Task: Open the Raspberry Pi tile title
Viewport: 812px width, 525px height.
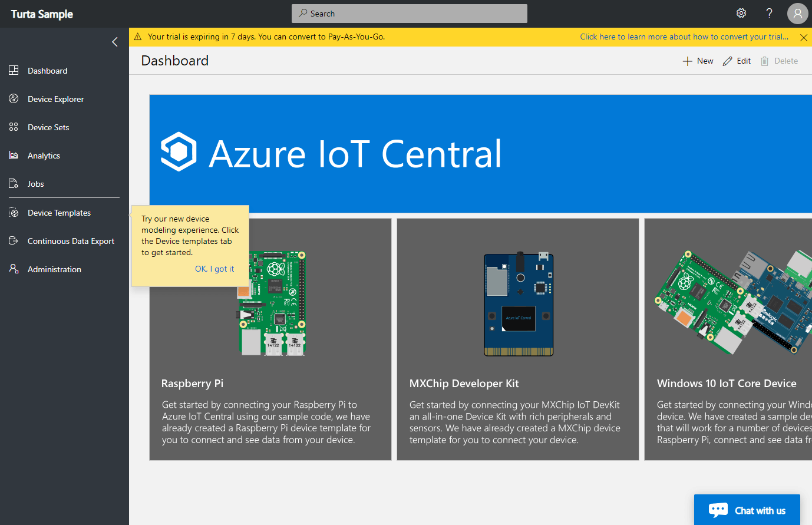Action: (x=193, y=384)
